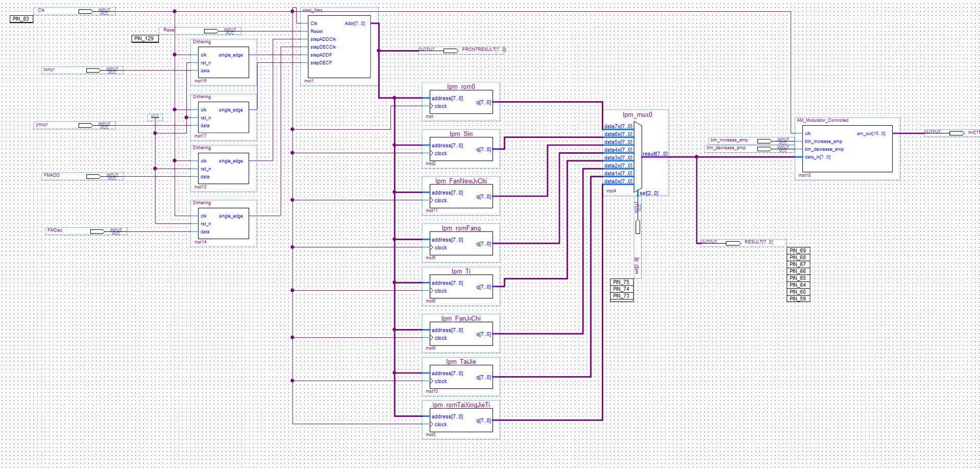
Task: Select the Dithering block inst14
Action: click(x=224, y=223)
